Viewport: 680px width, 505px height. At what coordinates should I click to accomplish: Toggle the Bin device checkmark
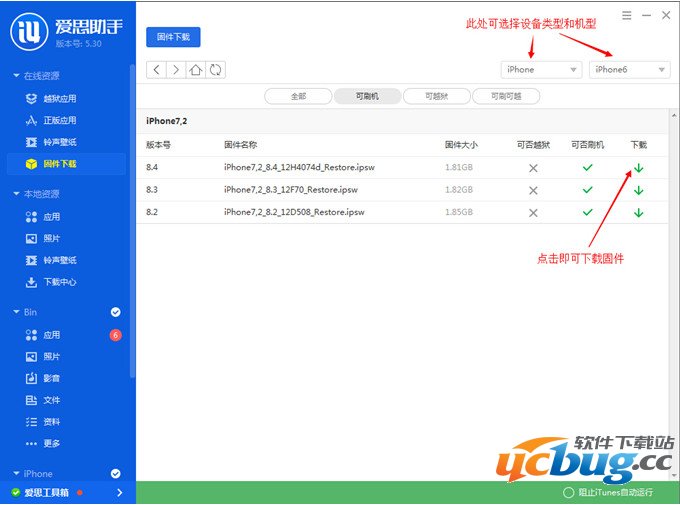pyautogui.click(x=115, y=312)
